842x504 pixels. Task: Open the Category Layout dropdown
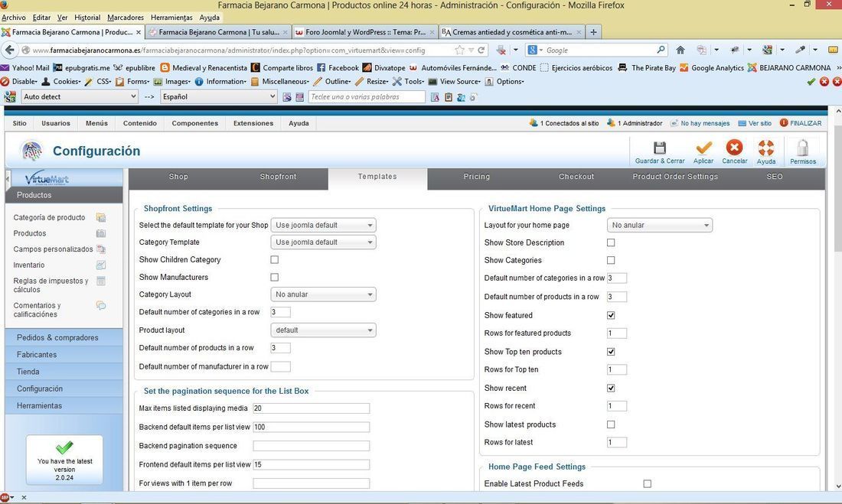[323, 294]
